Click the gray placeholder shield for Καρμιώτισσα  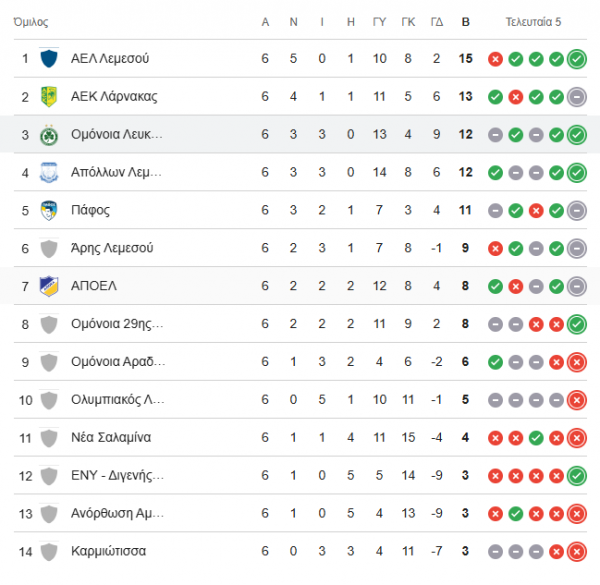click(x=49, y=551)
